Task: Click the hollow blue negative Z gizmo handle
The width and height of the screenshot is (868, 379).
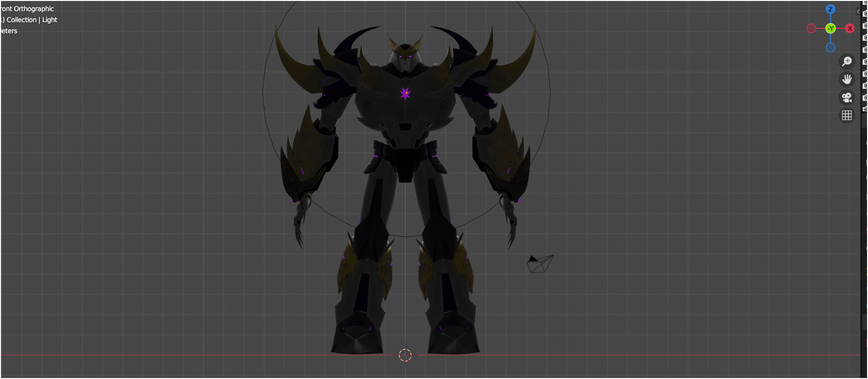Action: 831,48
